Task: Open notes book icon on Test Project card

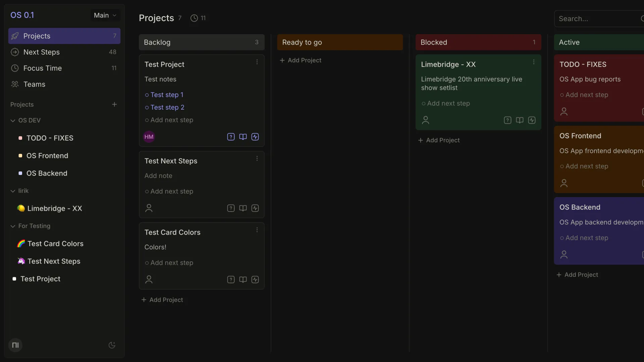Action: tap(243, 137)
